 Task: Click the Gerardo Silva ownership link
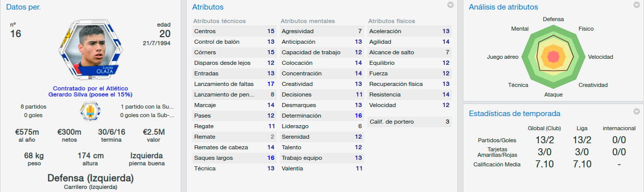tap(91, 94)
